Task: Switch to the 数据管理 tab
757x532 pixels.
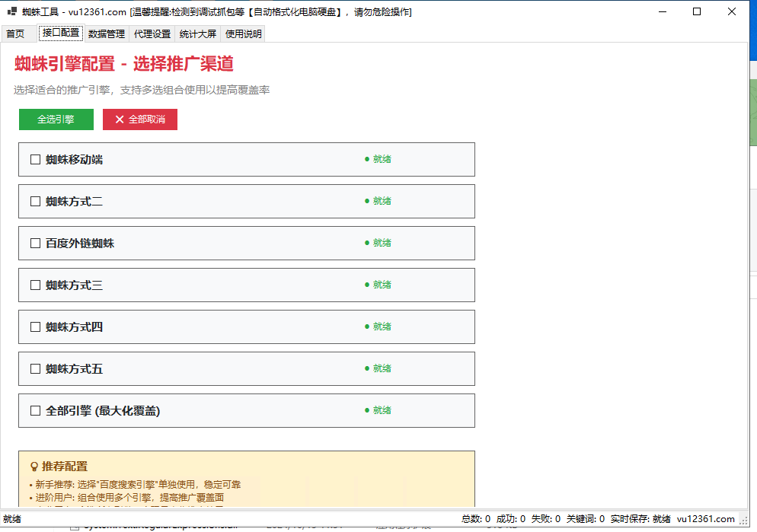Action: click(x=106, y=33)
